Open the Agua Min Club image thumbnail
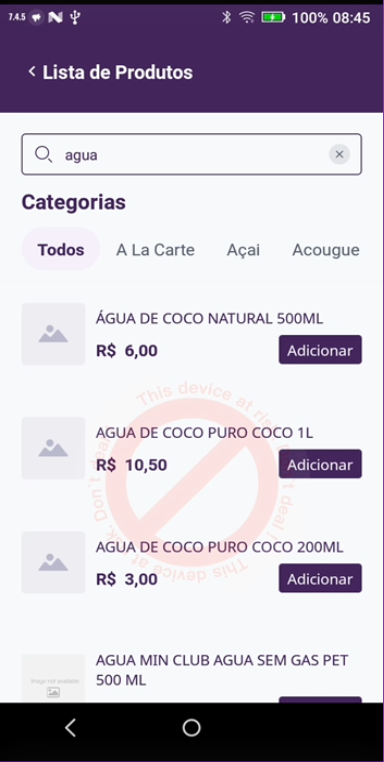 coord(53,678)
